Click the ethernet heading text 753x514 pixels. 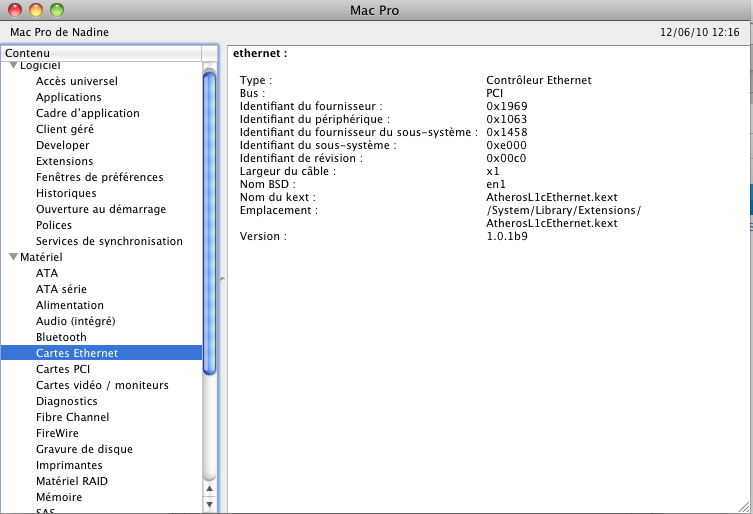pos(260,53)
